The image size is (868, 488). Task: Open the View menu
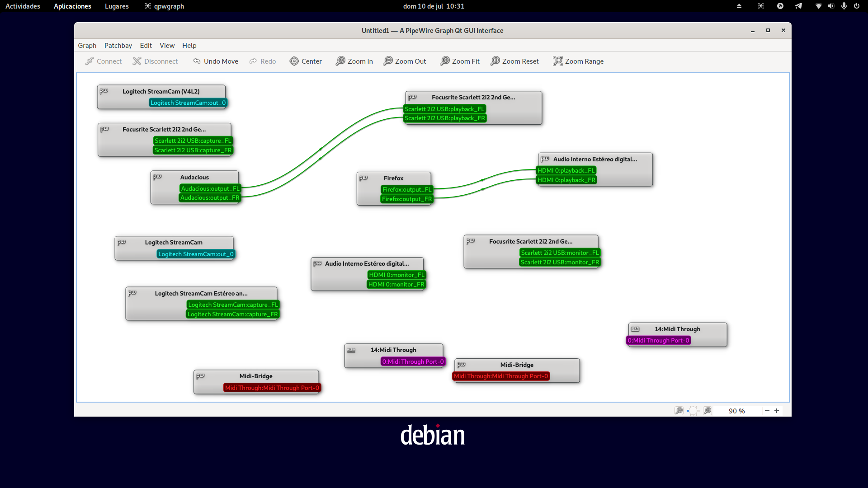167,46
